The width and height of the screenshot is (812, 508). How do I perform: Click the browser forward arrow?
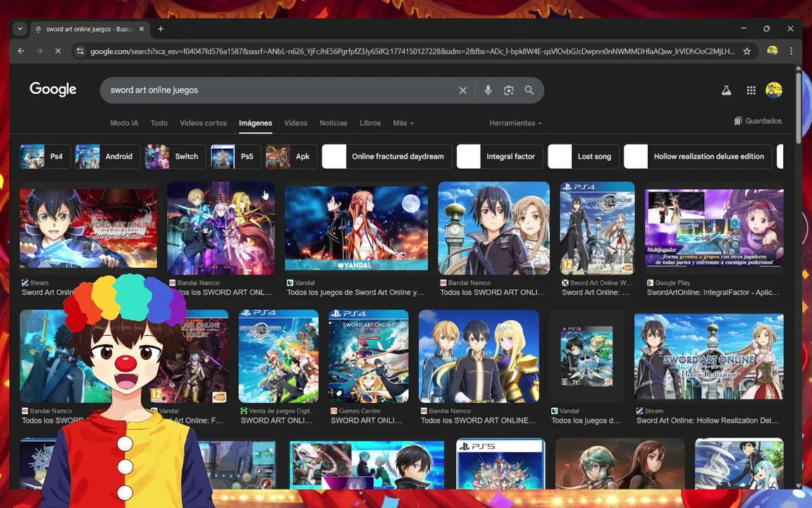(39, 51)
